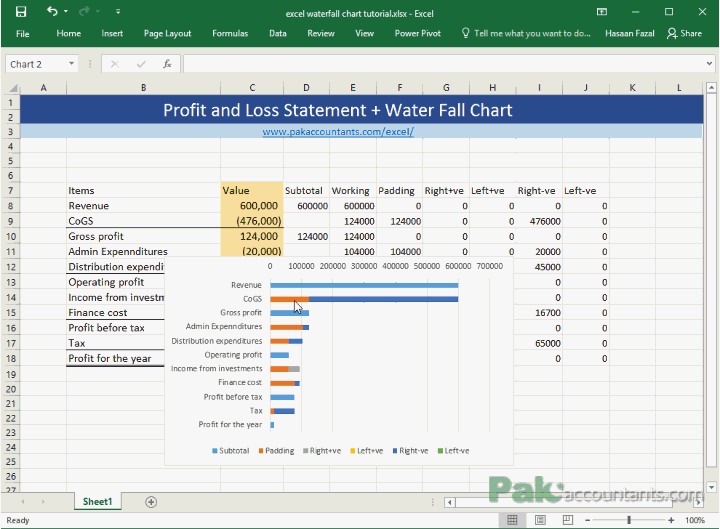Image resolution: width=720 pixels, height=529 pixels.
Task: Click the Save icon in title bar
Action: pos(21,11)
